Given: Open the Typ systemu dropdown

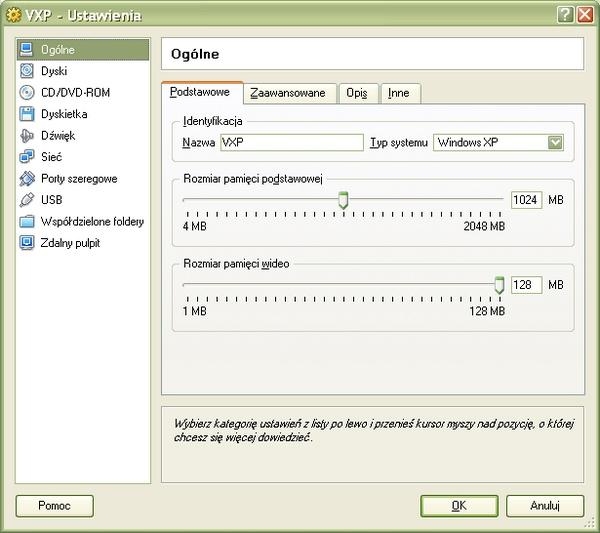Looking at the screenshot, I should coord(498,142).
